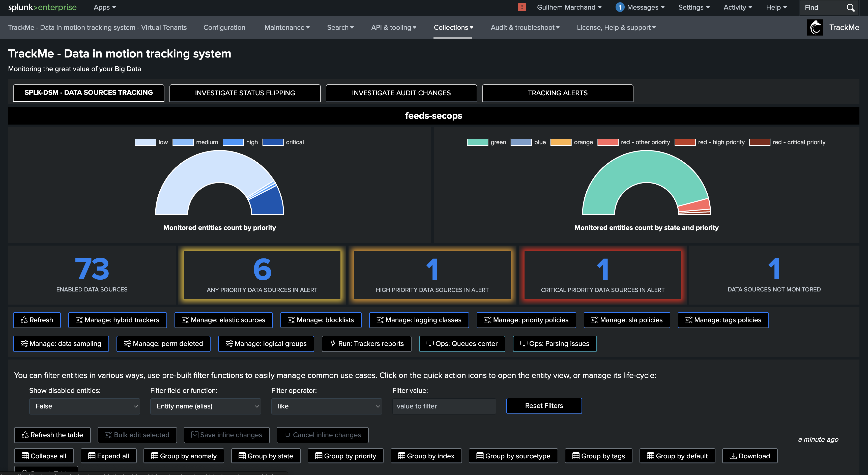Image resolution: width=868 pixels, height=475 pixels.
Task: Click the Manage: blocklists sliders icon
Action: (292, 320)
